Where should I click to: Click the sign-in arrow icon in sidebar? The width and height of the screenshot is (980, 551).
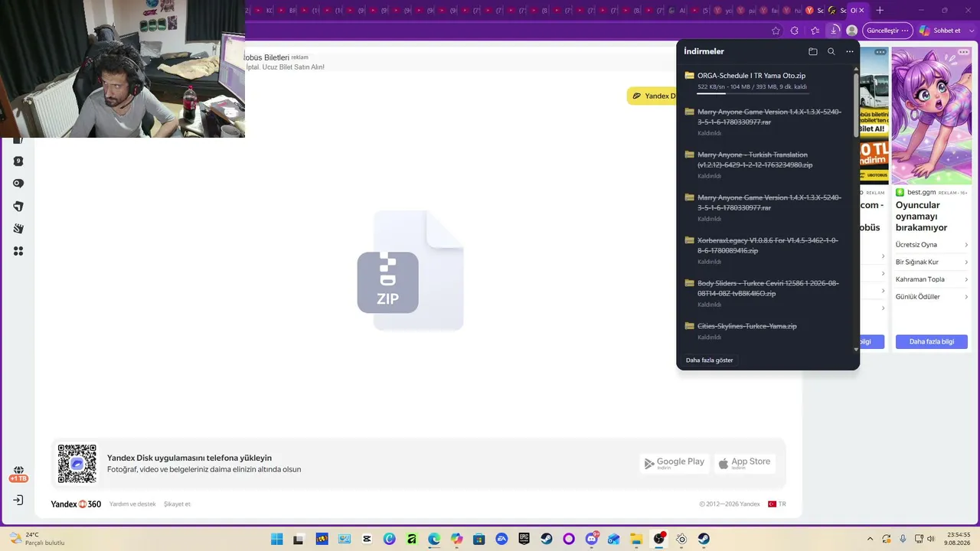[18, 500]
